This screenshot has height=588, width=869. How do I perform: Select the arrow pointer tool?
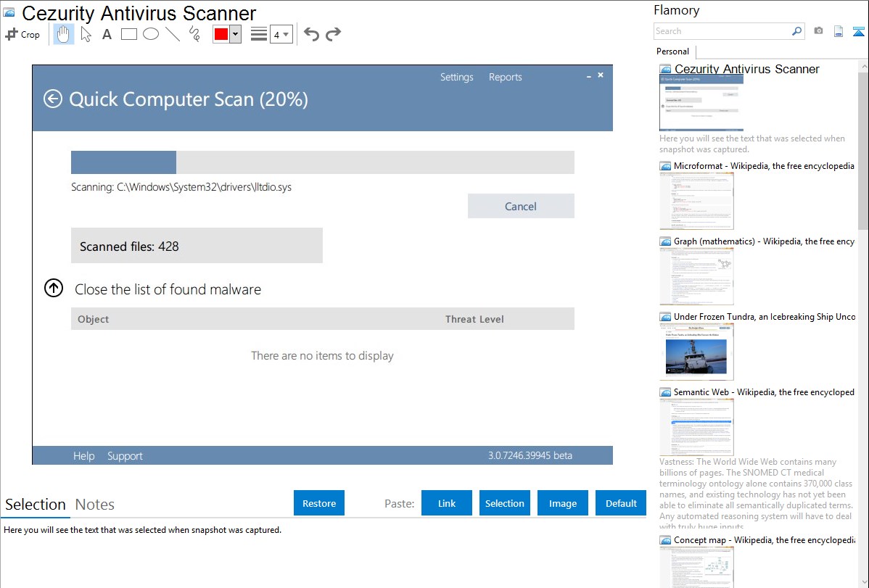pos(86,34)
